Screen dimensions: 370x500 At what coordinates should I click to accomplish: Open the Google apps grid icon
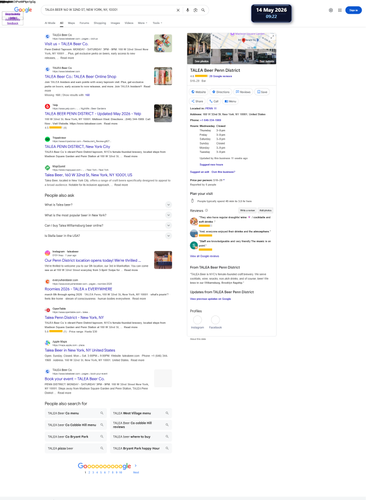click(x=340, y=10)
